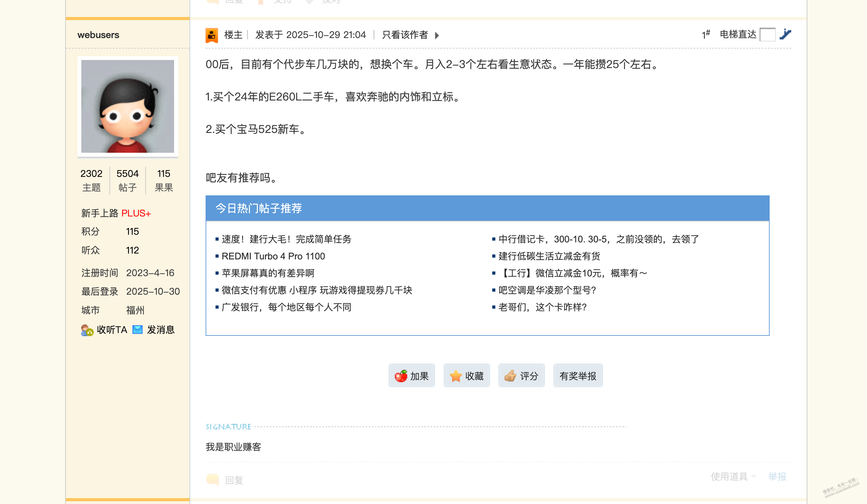Open the REDMI Turbo 4 Pro 1100 post
867x504 pixels.
[x=273, y=256]
